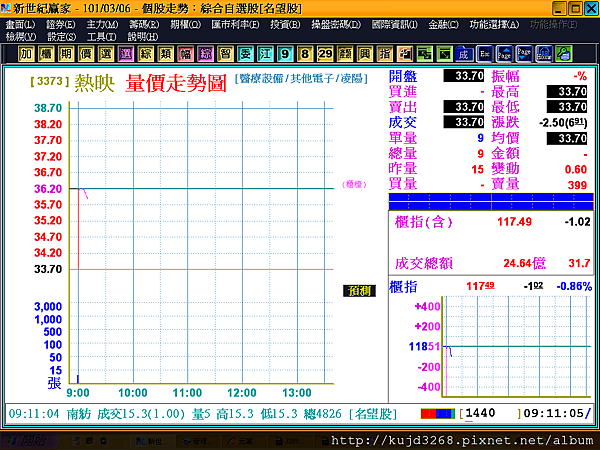Open the Windows 開始 Start button
Screen dimensions: 600x450
29,441
